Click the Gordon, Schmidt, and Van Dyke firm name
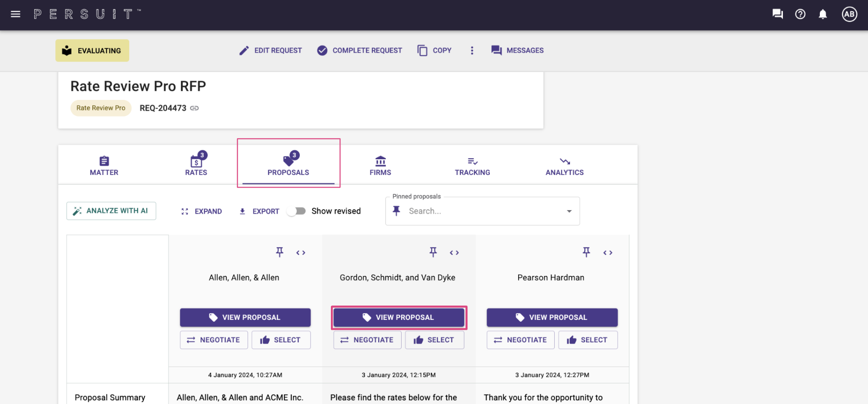868x404 pixels. pyautogui.click(x=398, y=278)
